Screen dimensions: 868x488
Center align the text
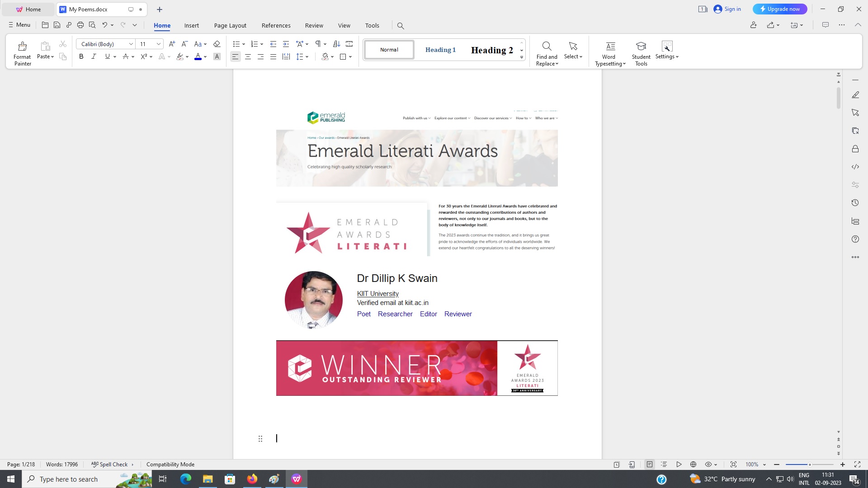[x=248, y=56]
